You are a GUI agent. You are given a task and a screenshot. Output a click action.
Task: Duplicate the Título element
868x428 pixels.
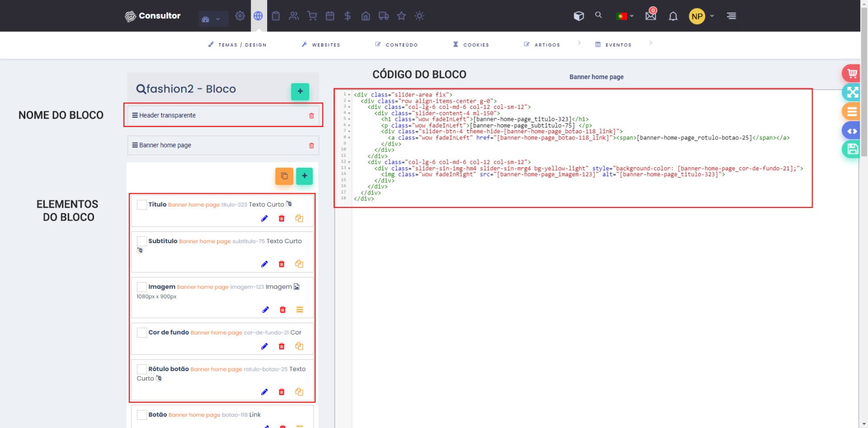[299, 218]
